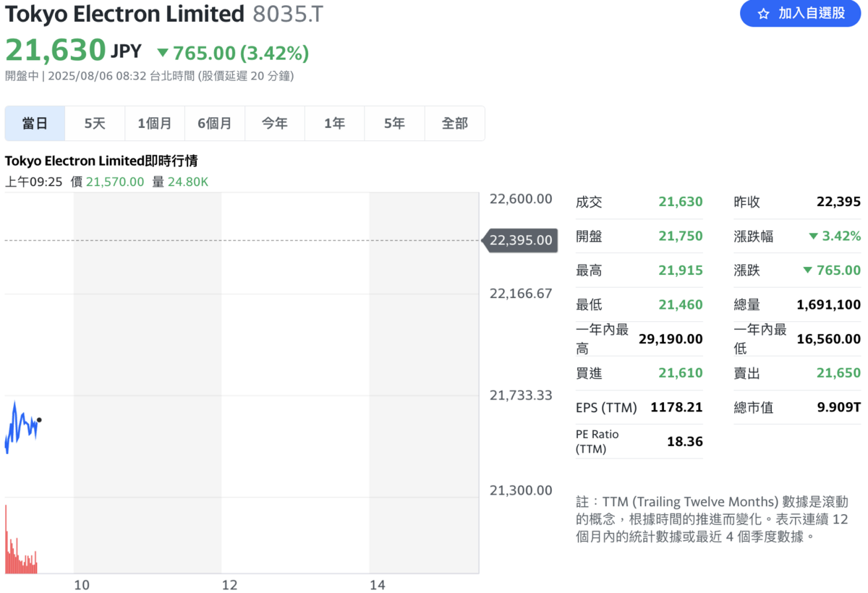This screenshot has width=868, height=593.
Task: Click the 成交 value 21,630
Action: click(x=681, y=202)
